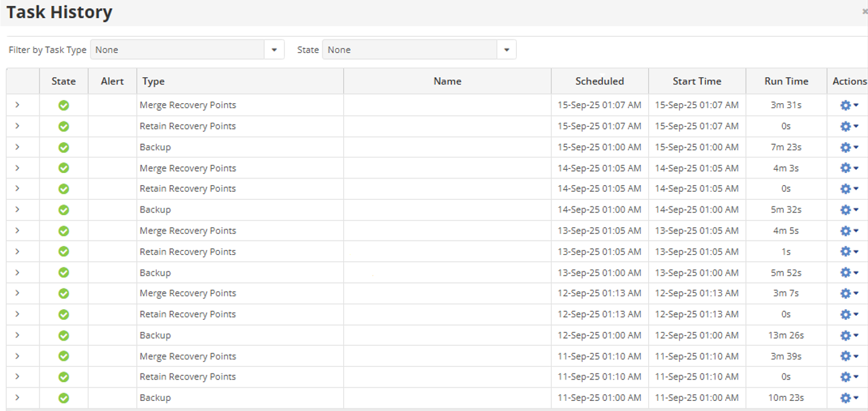This screenshot has width=868, height=411.
Task: Expand the 14-Sep-25 Retain Recovery Points row
Action: [x=17, y=188]
